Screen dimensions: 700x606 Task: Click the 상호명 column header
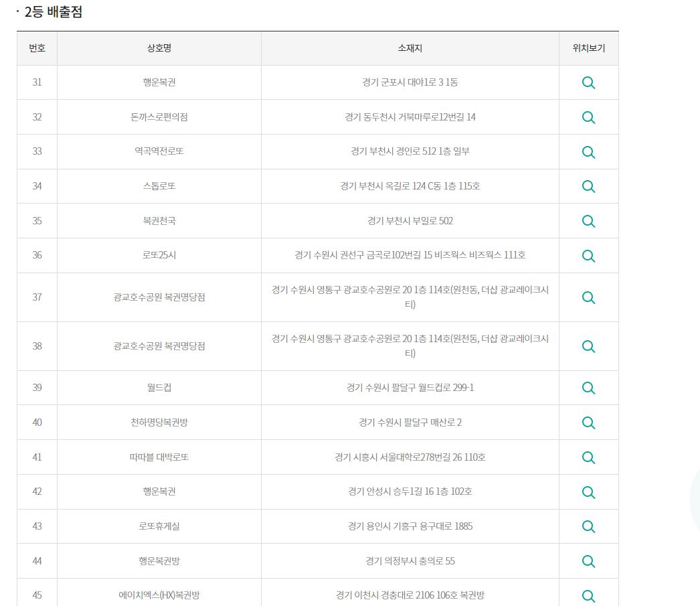[159, 48]
